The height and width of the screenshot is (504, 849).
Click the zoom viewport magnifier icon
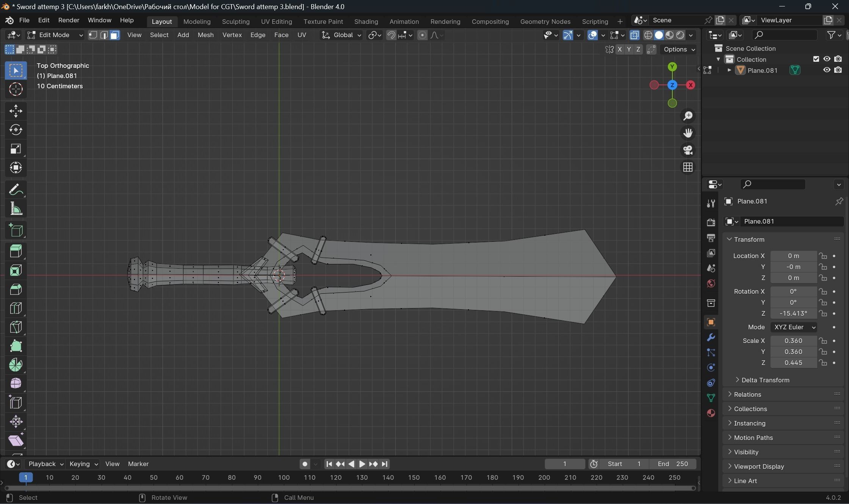click(688, 116)
